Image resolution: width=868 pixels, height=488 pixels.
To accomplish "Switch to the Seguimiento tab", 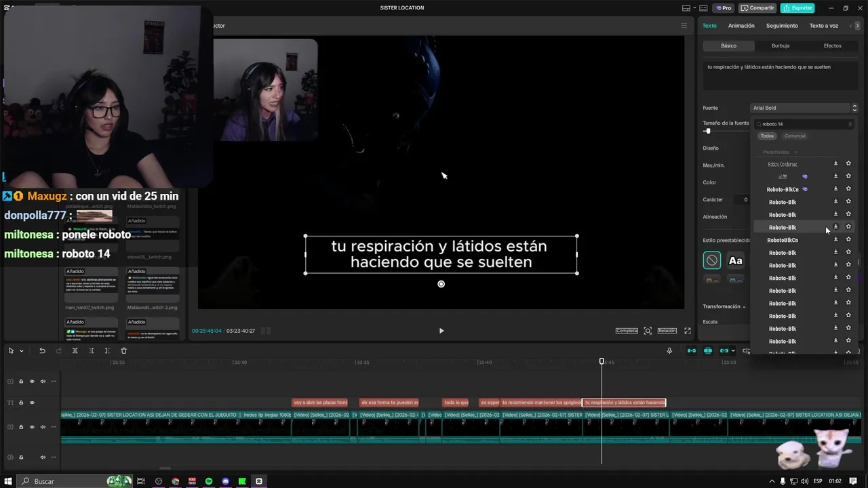I will [782, 26].
